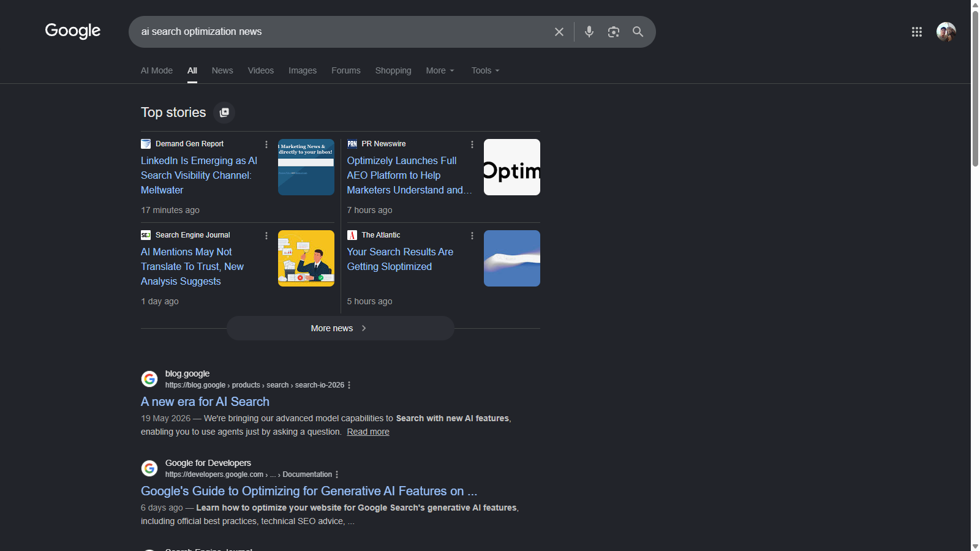Submit search with magnifying glass icon
This screenshot has height=551, width=980.
pos(638,32)
